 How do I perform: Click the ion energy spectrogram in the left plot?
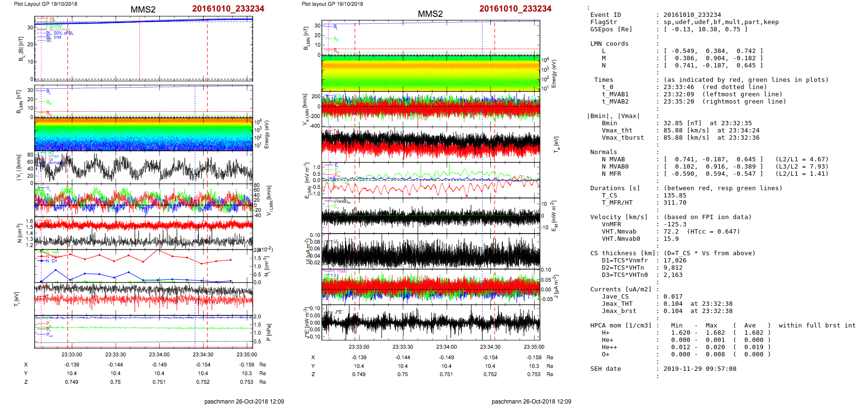pyautogui.click(x=143, y=134)
